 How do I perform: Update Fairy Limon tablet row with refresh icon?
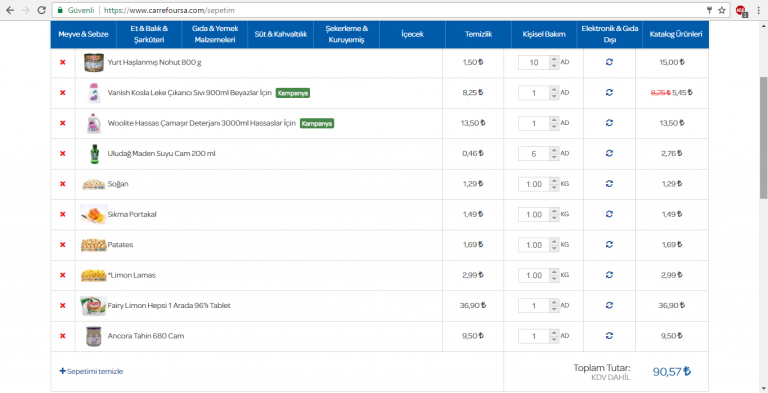coord(609,305)
